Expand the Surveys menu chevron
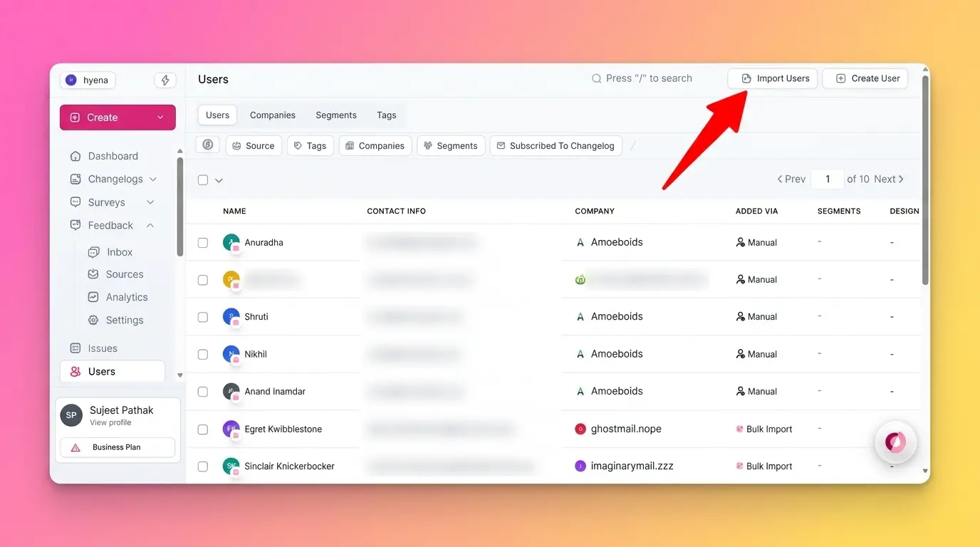This screenshot has height=547, width=980. [150, 202]
